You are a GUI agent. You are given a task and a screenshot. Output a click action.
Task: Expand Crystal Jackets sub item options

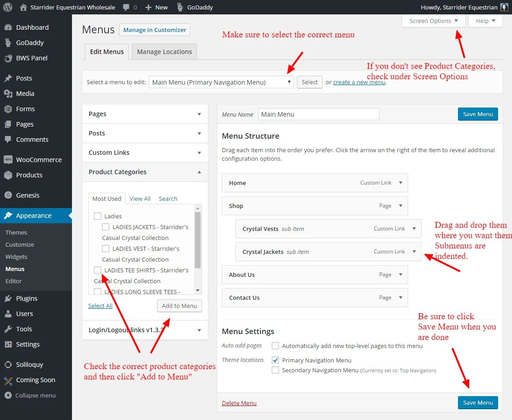click(x=414, y=252)
